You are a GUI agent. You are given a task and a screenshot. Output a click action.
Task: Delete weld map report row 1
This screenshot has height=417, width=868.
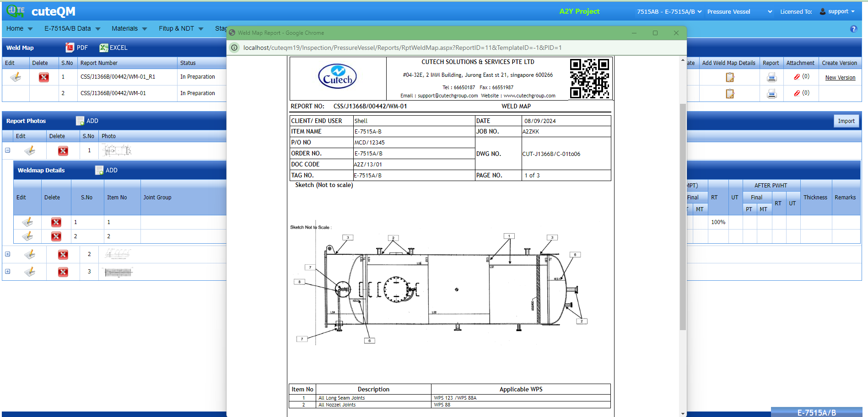tap(43, 77)
